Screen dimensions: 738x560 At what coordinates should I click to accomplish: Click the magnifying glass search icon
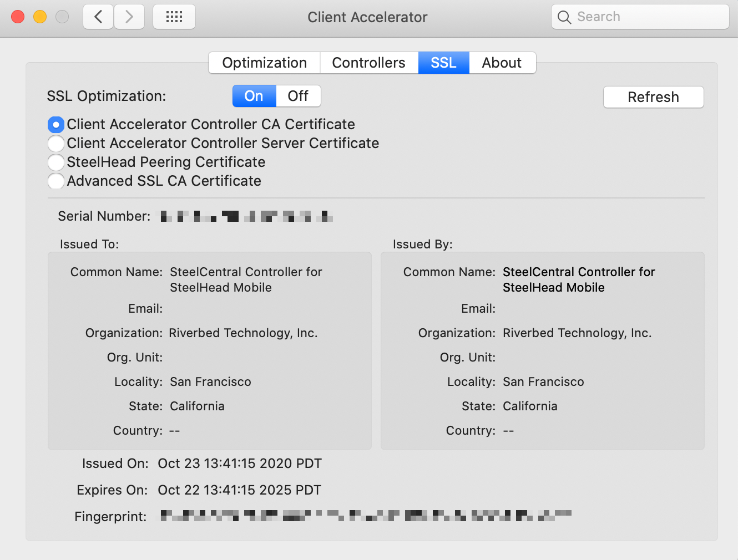coord(564,17)
